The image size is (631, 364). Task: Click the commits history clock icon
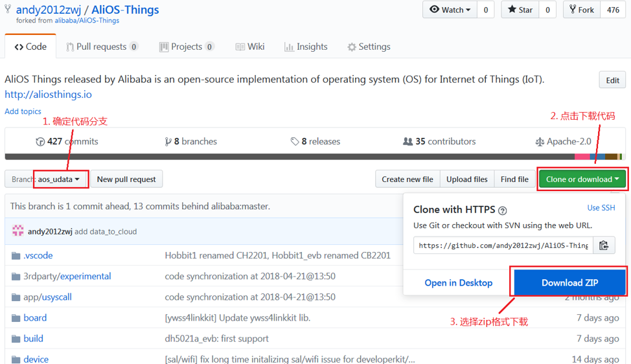(x=40, y=142)
